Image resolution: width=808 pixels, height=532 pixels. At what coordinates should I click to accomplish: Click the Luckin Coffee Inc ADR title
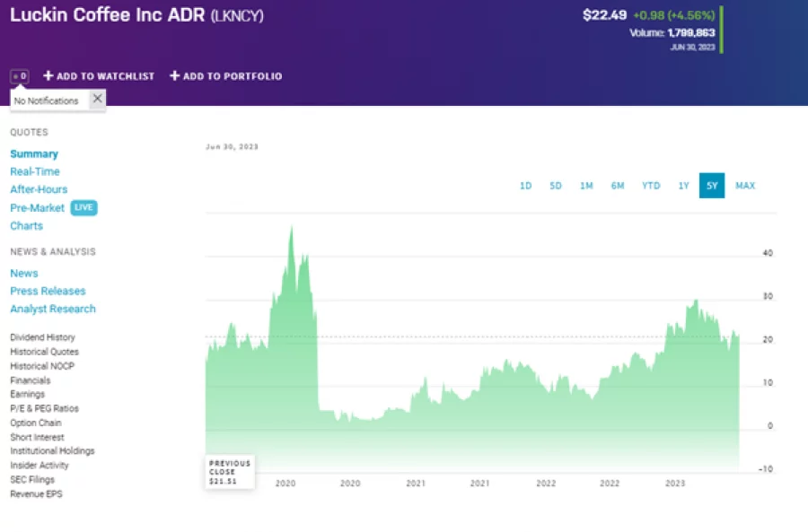107,15
